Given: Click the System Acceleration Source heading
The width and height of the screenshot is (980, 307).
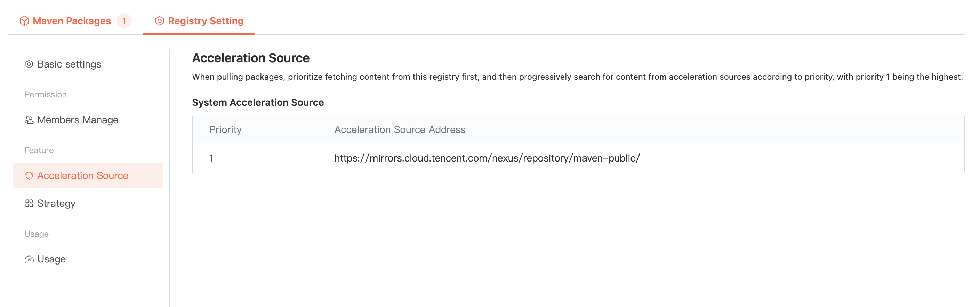Looking at the screenshot, I should [x=258, y=102].
